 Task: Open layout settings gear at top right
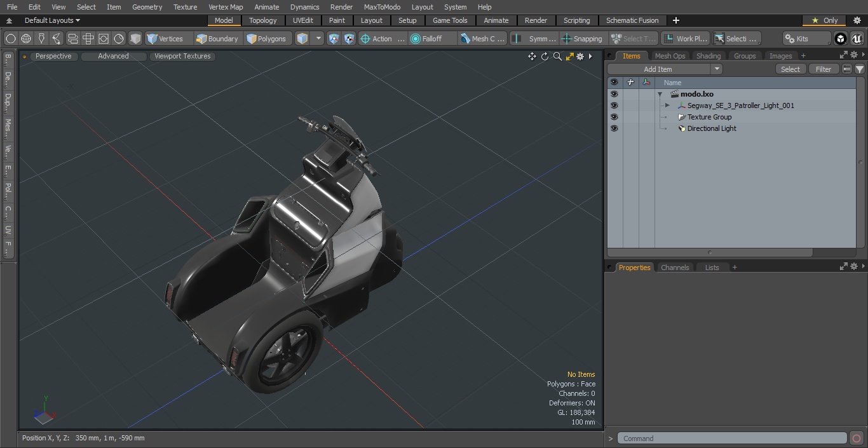857,20
